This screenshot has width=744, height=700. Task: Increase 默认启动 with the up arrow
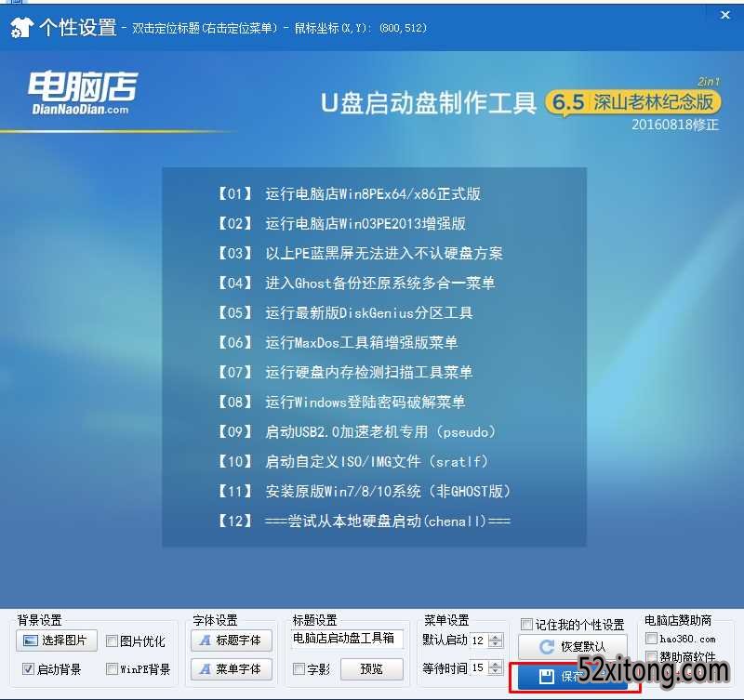[x=496, y=637]
